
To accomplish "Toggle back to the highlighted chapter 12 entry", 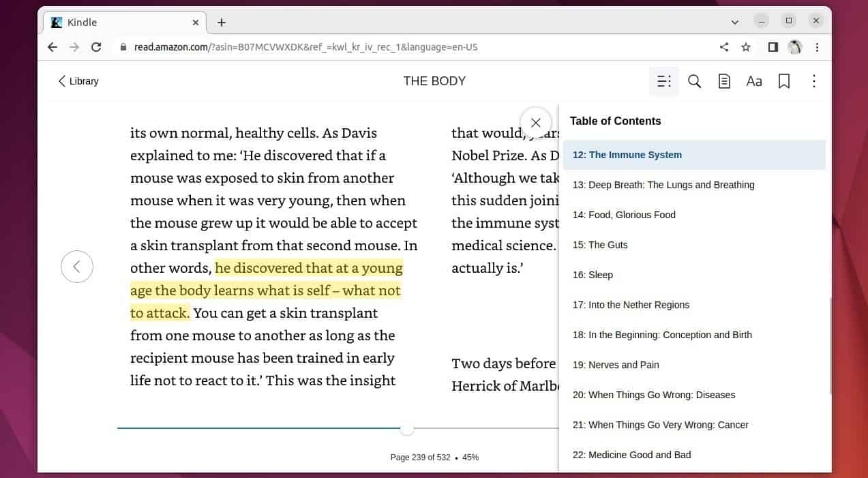I will (627, 155).
